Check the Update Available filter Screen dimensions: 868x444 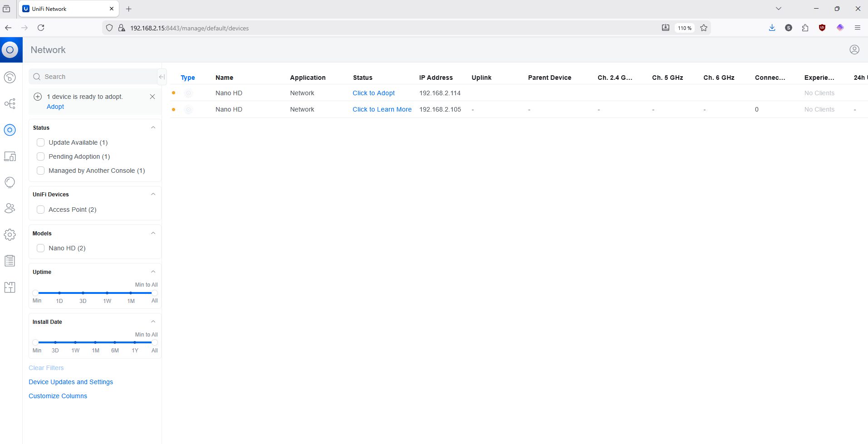click(41, 142)
